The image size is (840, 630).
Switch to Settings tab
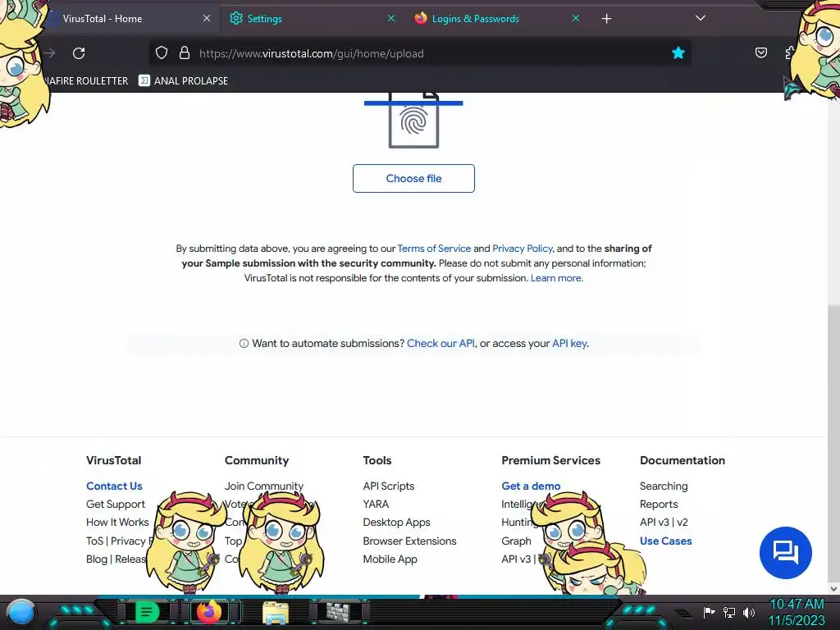point(310,19)
